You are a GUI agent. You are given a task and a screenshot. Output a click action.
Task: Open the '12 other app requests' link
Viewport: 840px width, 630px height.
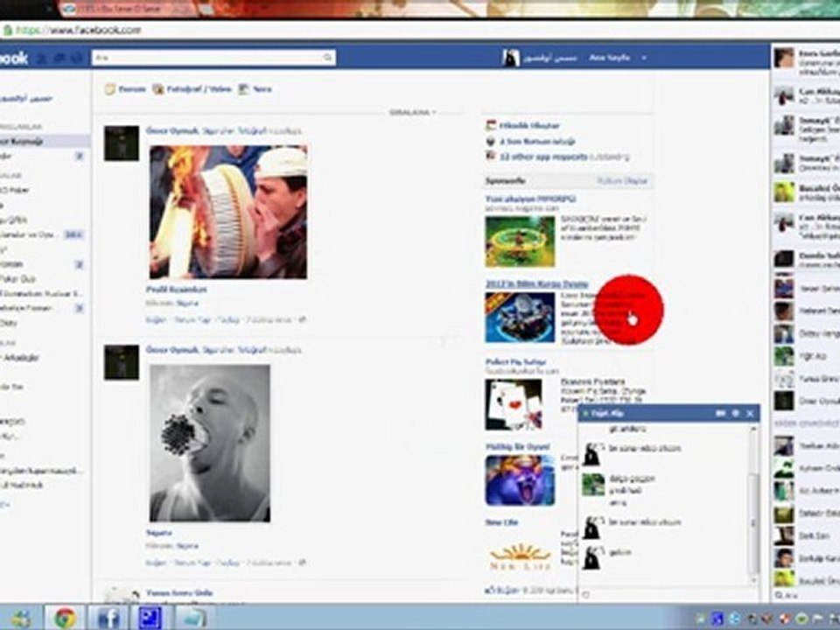[543, 157]
